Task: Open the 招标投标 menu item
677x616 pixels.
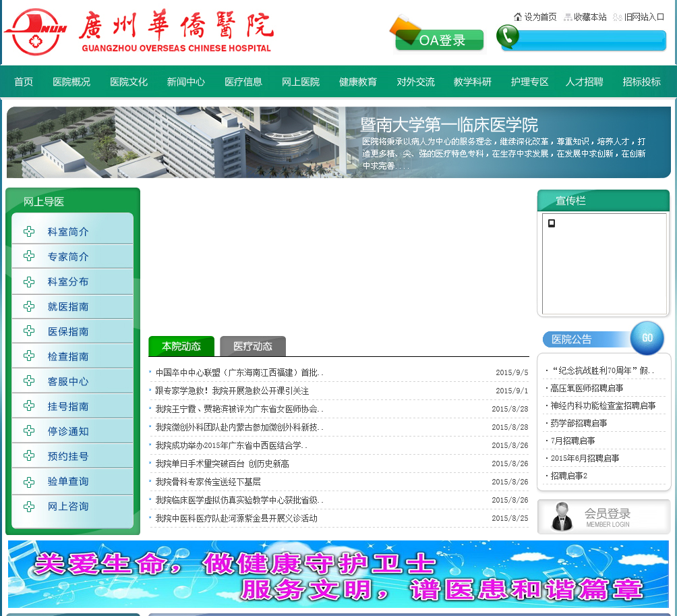Action: (x=641, y=82)
